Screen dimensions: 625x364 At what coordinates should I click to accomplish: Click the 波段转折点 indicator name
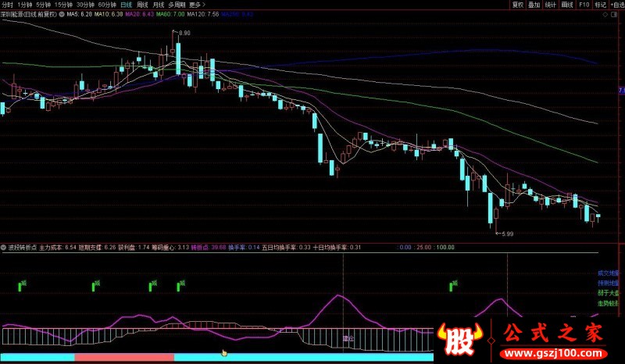pos(23,248)
